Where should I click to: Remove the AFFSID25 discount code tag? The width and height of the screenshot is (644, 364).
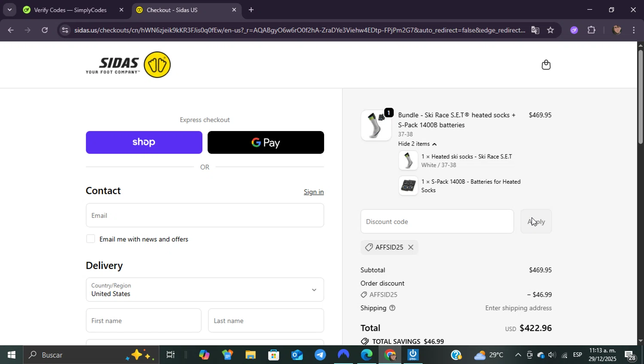pyautogui.click(x=411, y=247)
